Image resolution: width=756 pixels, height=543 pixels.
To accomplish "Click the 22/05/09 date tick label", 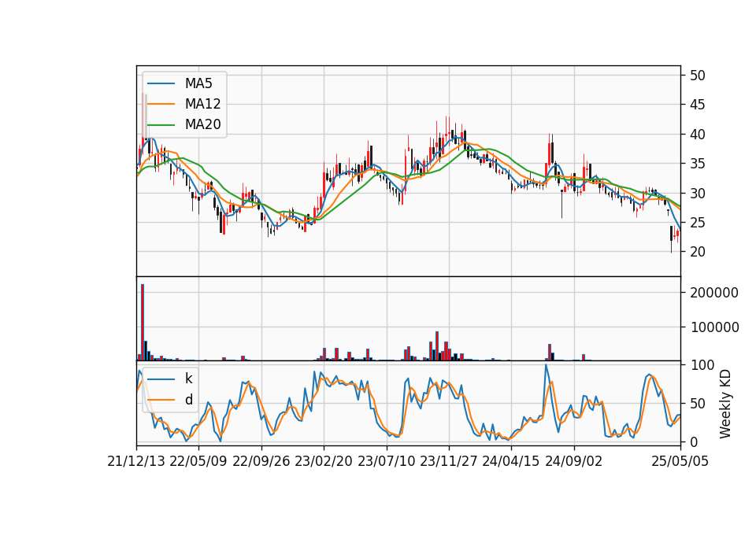I will pyautogui.click(x=198, y=461).
